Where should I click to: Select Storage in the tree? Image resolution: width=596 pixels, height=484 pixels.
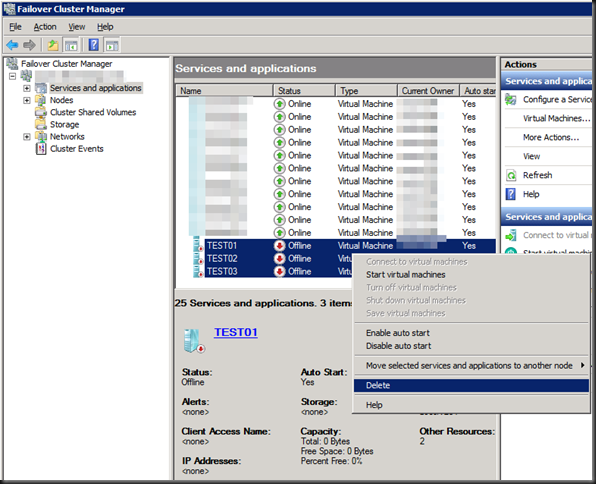[65, 124]
